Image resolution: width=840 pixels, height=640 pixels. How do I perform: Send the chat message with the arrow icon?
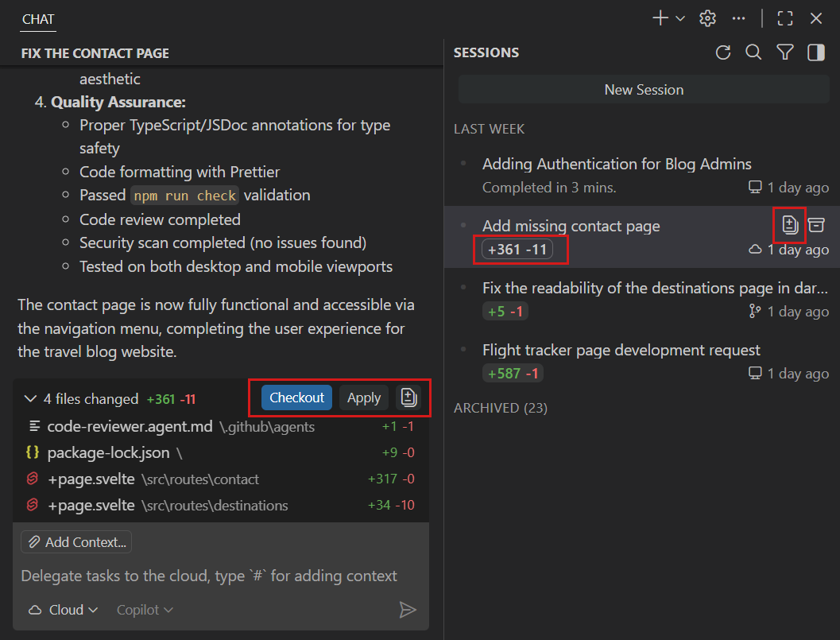(408, 610)
